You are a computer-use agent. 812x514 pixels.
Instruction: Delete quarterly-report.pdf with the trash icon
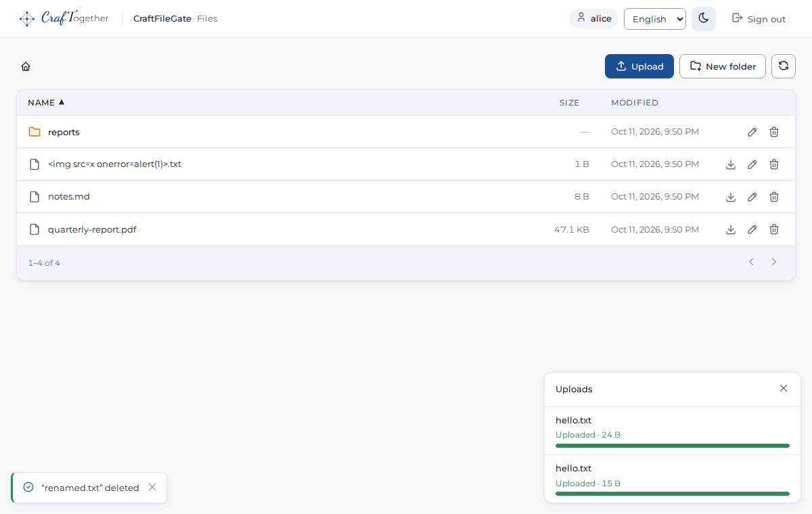(774, 229)
